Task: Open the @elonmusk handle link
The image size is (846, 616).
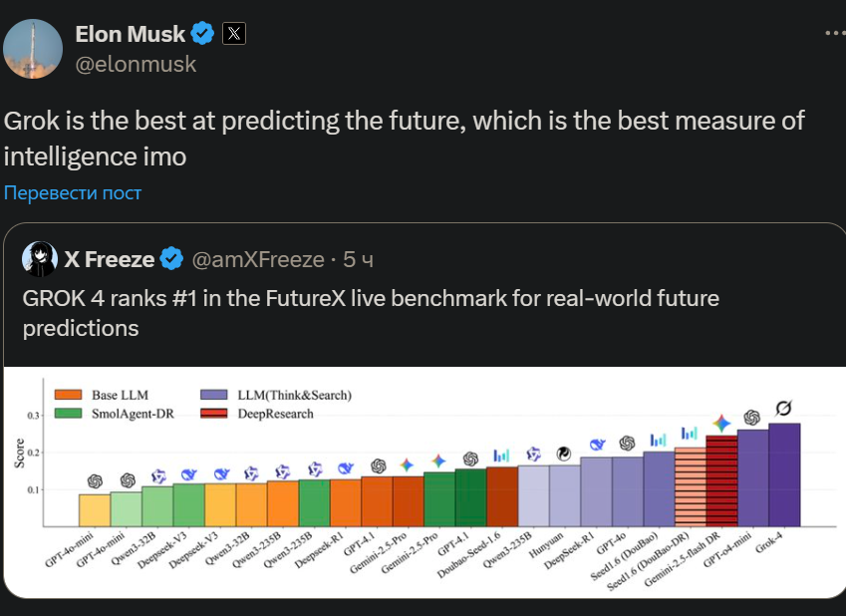Action: click(136, 64)
